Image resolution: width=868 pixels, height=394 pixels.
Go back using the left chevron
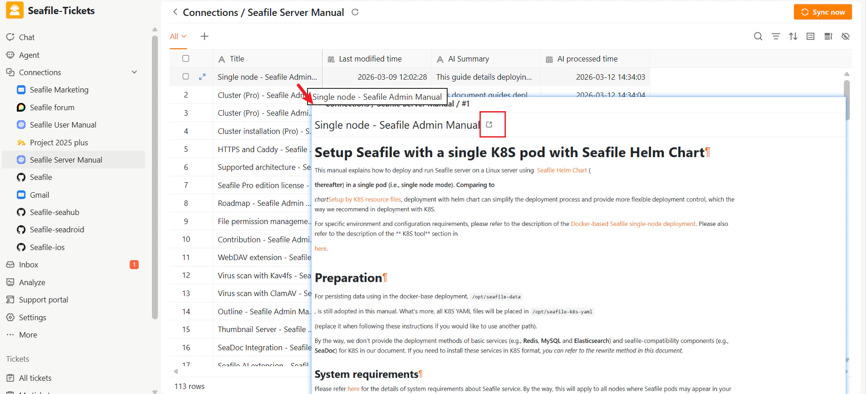175,12
